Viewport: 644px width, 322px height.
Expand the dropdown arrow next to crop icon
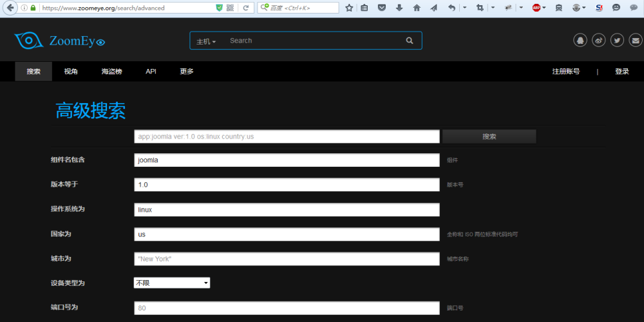[x=493, y=8]
